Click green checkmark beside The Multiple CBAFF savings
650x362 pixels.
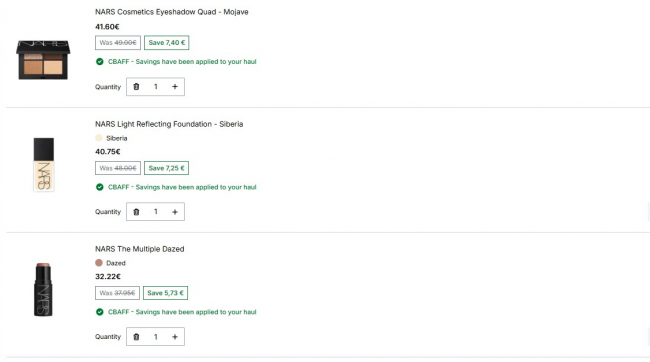(x=99, y=312)
